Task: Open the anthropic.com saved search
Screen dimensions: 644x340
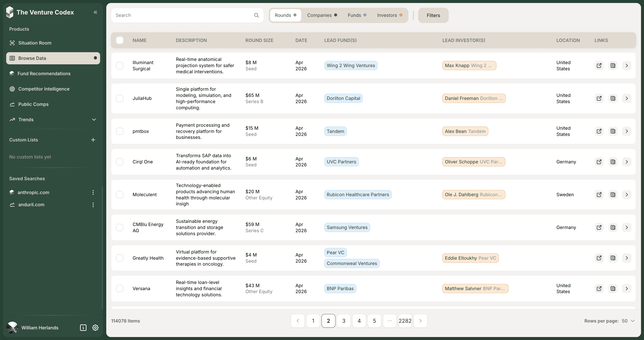Action: pyautogui.click(x=33, y=193)
